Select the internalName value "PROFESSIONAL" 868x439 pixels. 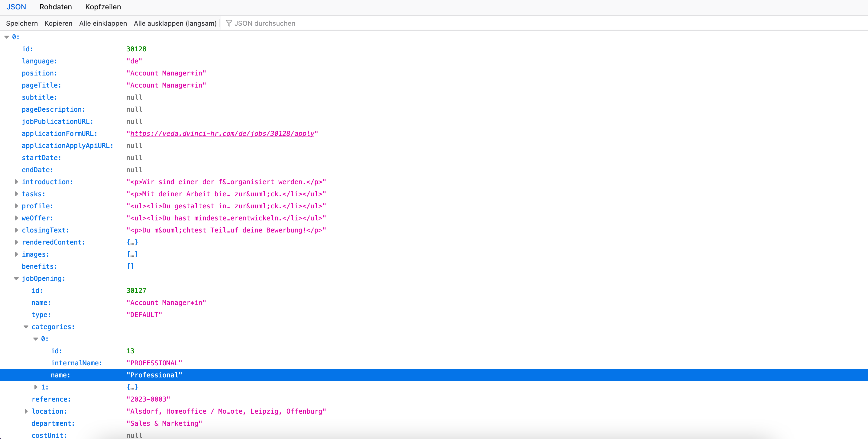(154, 363)
